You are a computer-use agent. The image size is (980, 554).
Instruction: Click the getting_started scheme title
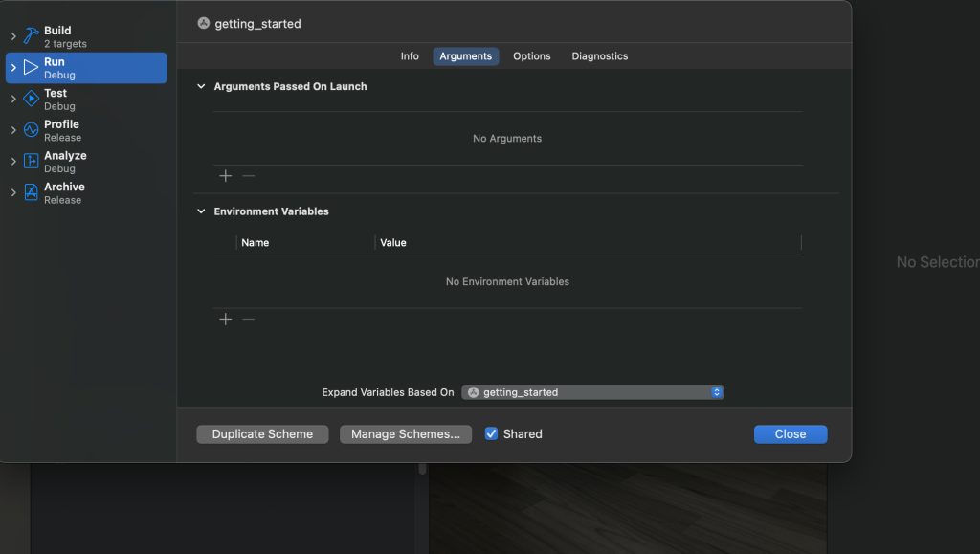pyautogui.click(x=257, y=24)
